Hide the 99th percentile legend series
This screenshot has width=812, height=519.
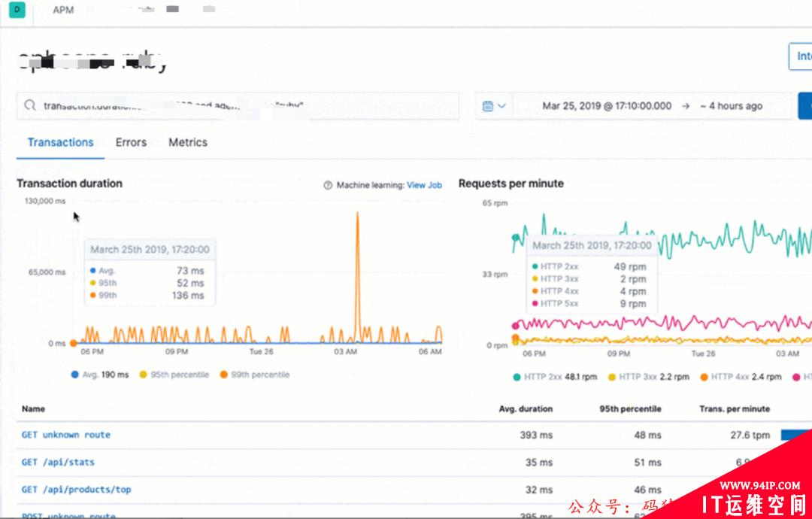254,375
